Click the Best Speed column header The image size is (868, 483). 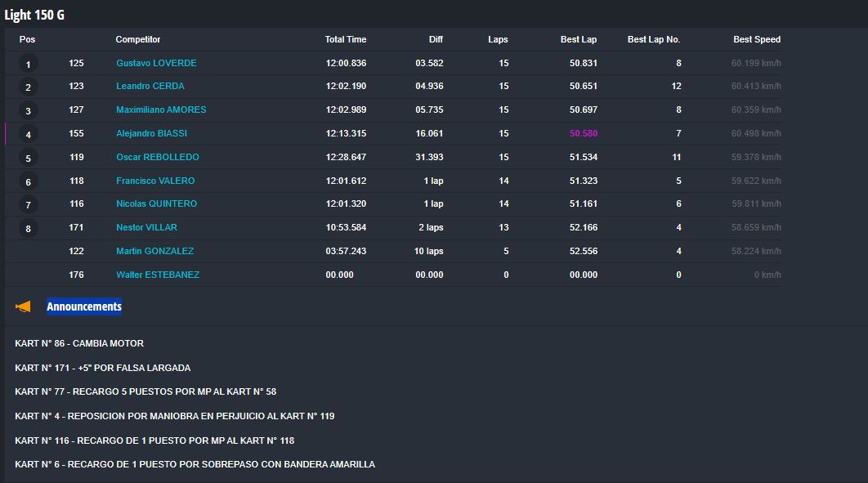pyautogui.click(x=757, y=39)
